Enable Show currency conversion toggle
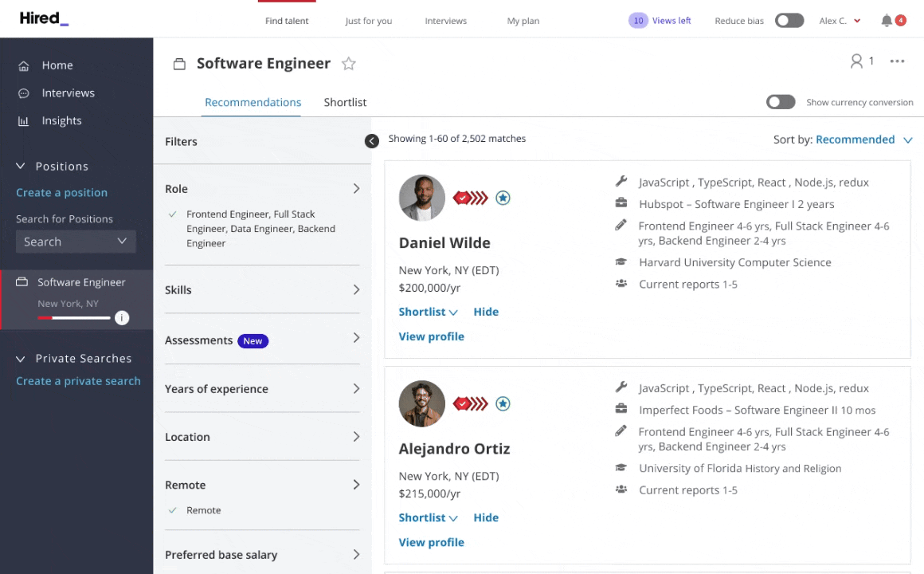924x574 pixels. click(781, 102)
